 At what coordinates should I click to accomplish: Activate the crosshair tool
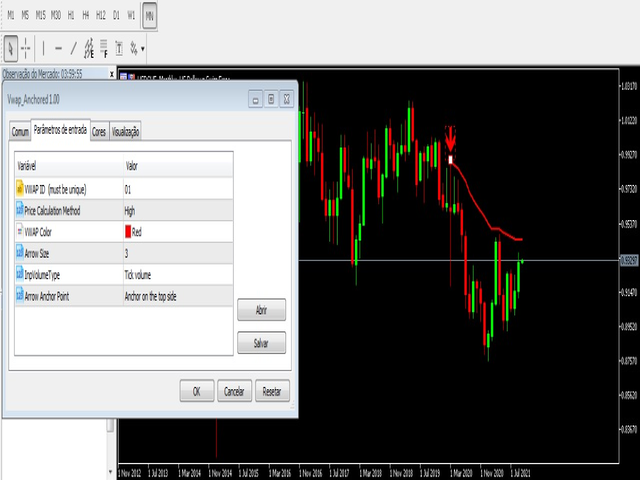26,49
